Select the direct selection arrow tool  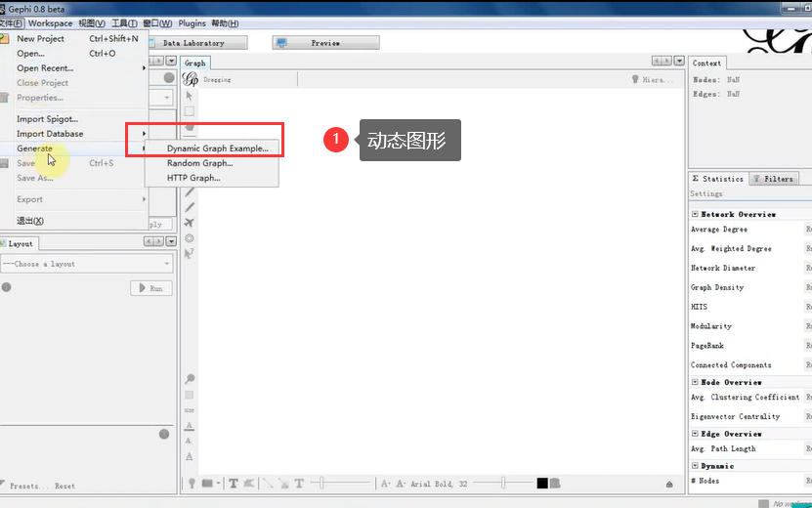[189, 96]
